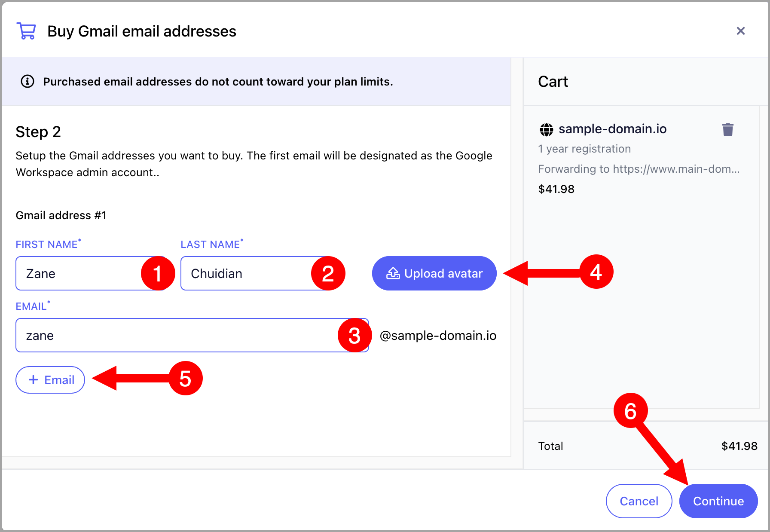
Task: Click the globe icon beside sample-domain.io
Action: tap(546, 129)
